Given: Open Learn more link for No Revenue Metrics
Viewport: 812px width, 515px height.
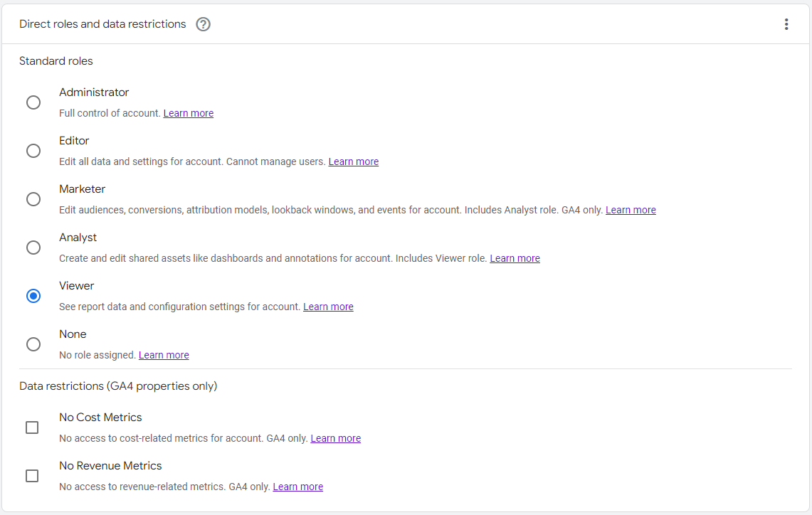Looking at the screenshot, I should (297, 487).
